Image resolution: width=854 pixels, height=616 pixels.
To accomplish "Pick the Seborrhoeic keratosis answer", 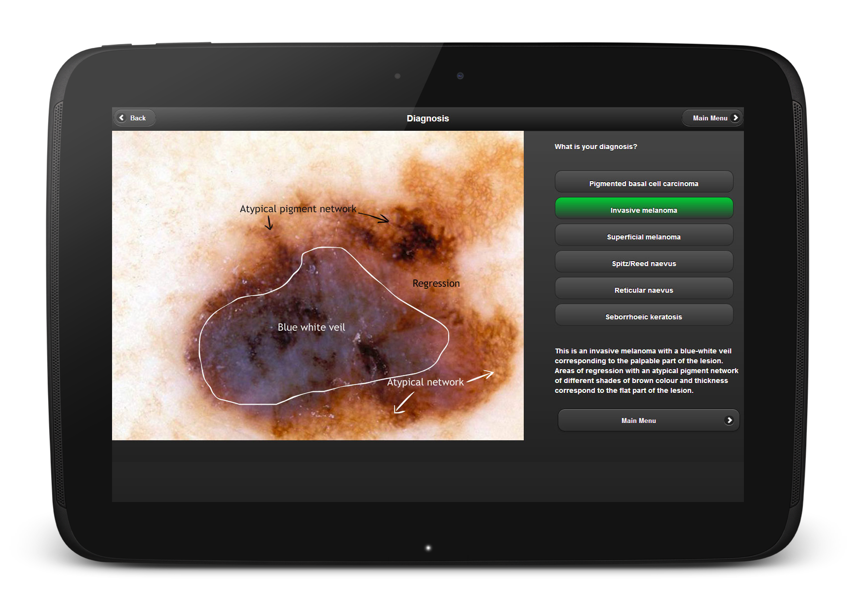I will [643, 316].
